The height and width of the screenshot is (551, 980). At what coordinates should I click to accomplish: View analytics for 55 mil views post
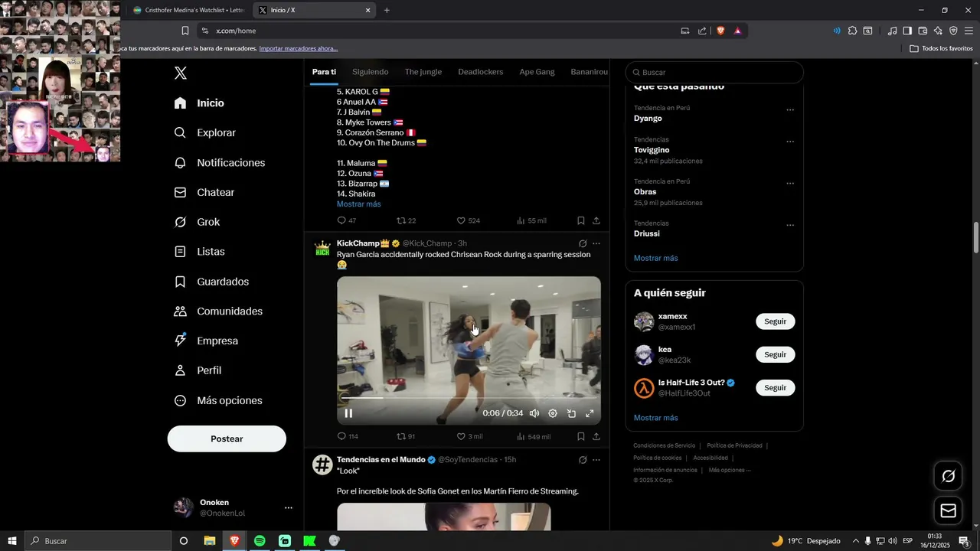(x=531, y=220)
